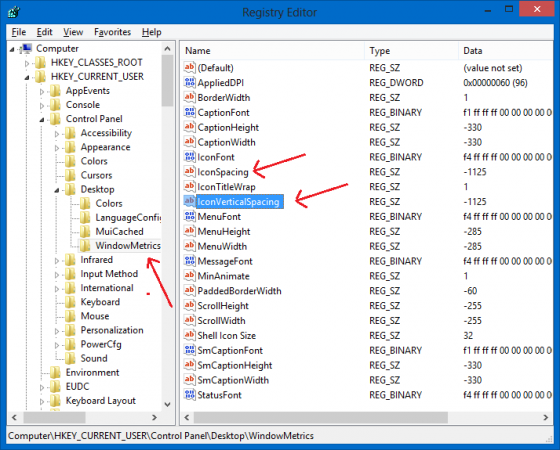
Task: Click the WindowMetrics folder icon
Action: (85, 246)
